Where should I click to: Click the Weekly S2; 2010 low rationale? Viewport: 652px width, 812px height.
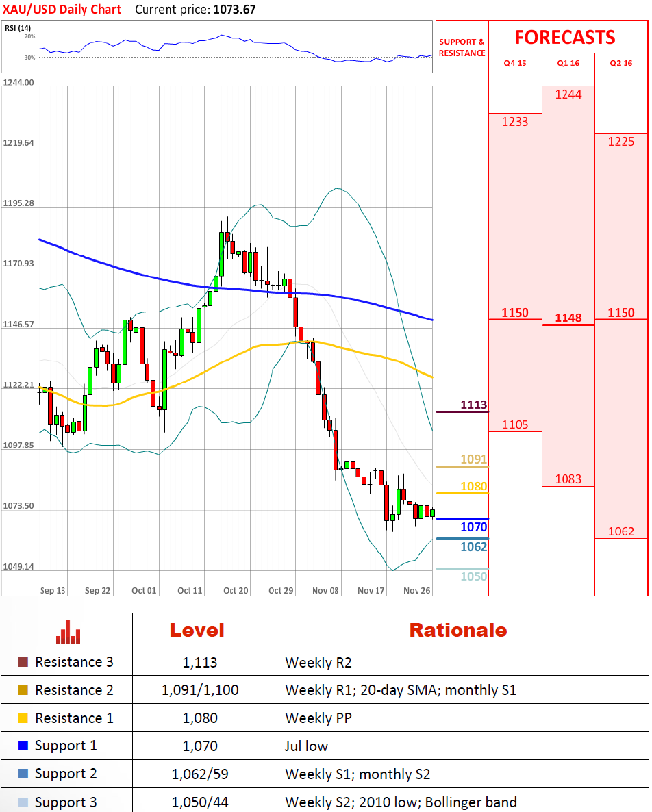pyautogui.click(x=401, y=802)
